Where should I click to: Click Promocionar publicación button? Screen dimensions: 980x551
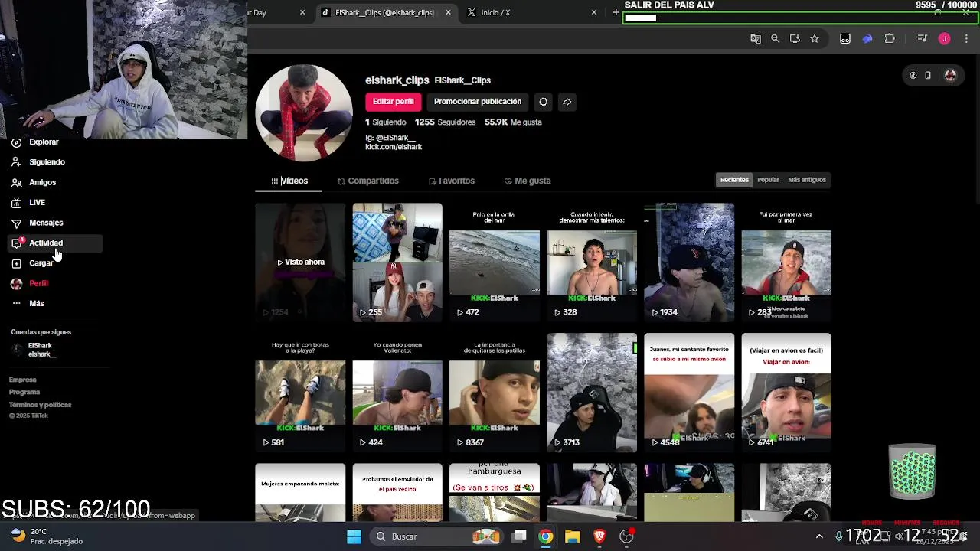[478, 102]
